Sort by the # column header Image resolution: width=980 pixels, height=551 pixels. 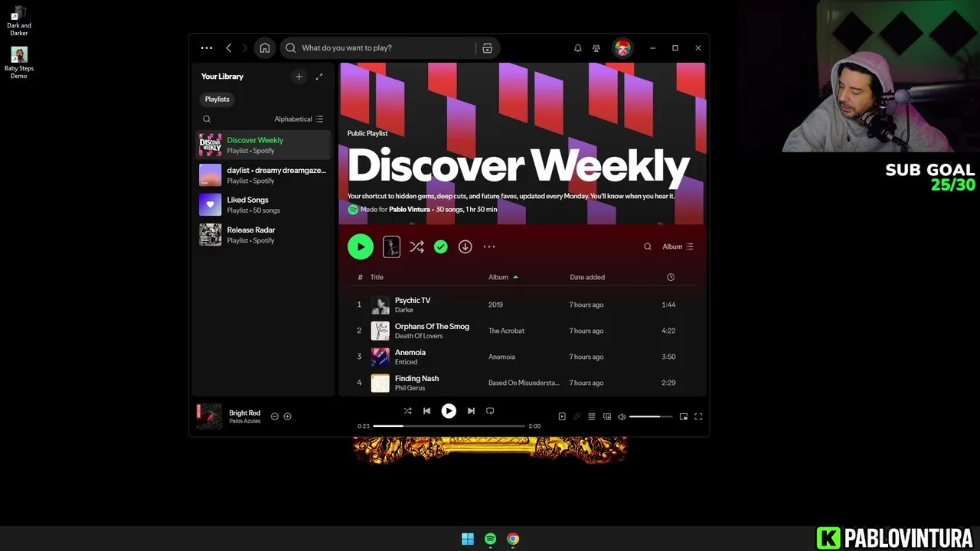coord(360,277)
